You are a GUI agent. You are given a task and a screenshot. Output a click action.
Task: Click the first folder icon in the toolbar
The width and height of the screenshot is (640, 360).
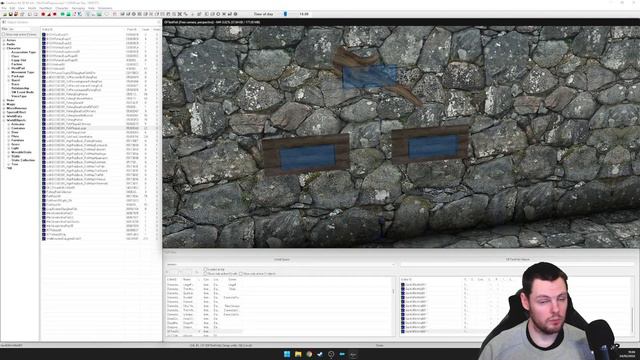(x=5, y=14)
